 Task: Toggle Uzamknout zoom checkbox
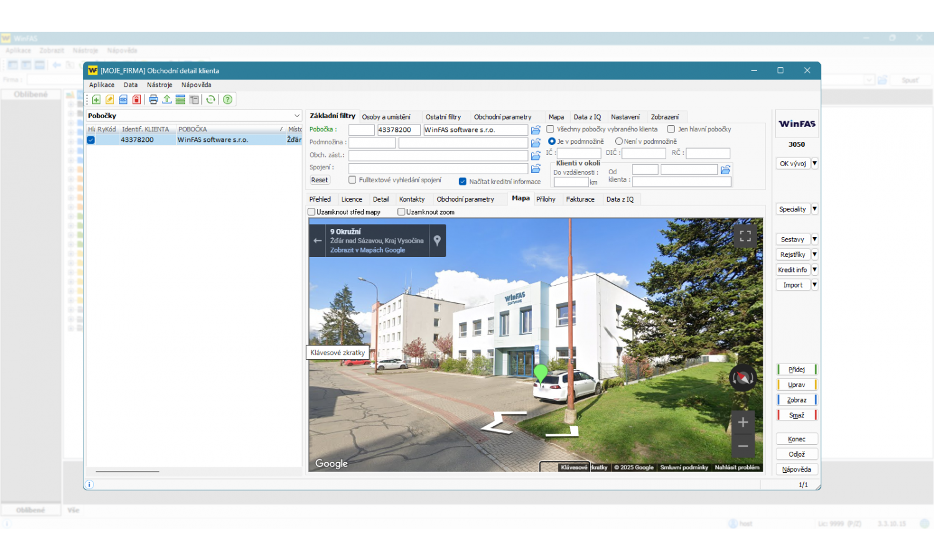pyautogui.click(x=402, y=212)
